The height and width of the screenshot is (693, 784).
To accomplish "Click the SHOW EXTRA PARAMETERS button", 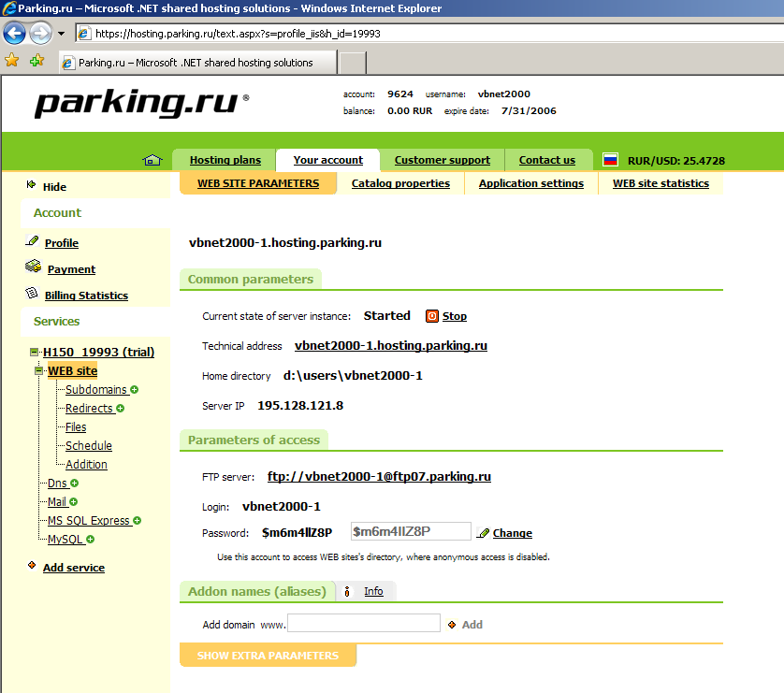I will (x=268, y=655).
